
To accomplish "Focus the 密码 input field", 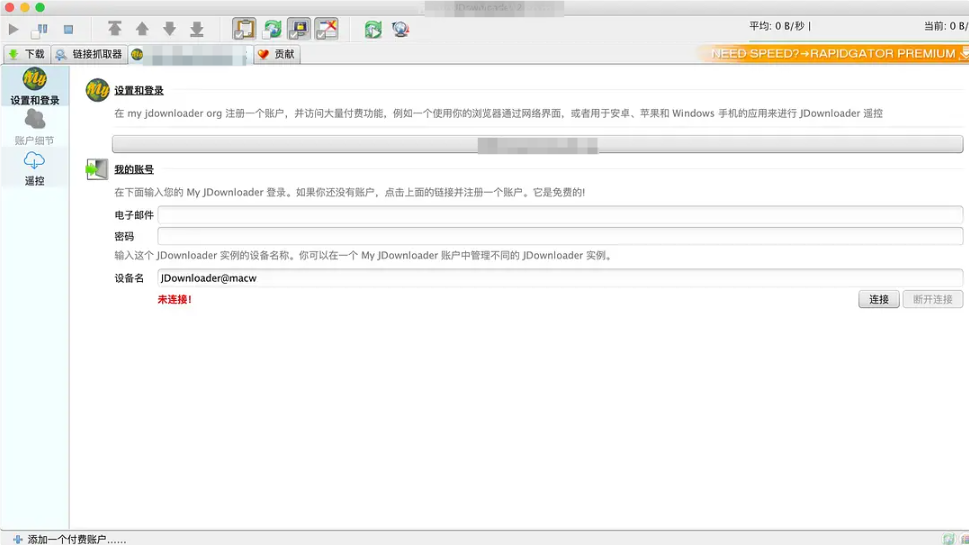I will (560, 236).
